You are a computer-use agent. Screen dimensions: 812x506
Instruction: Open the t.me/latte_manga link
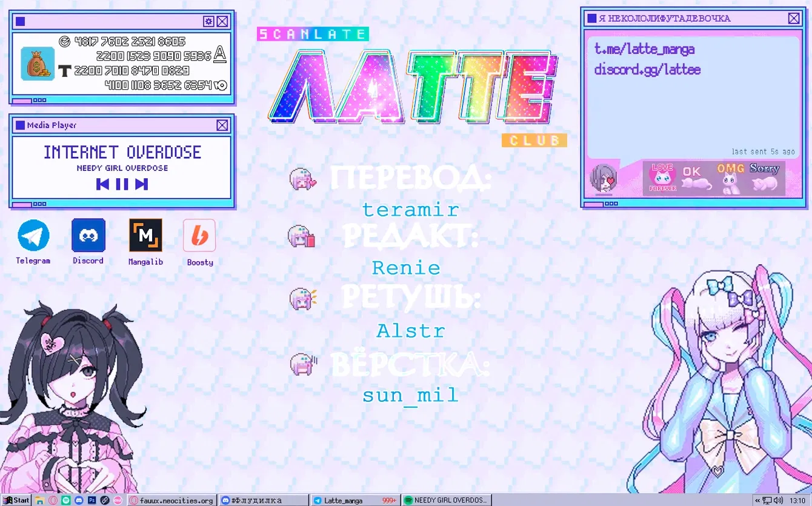(x=644, y=50)
